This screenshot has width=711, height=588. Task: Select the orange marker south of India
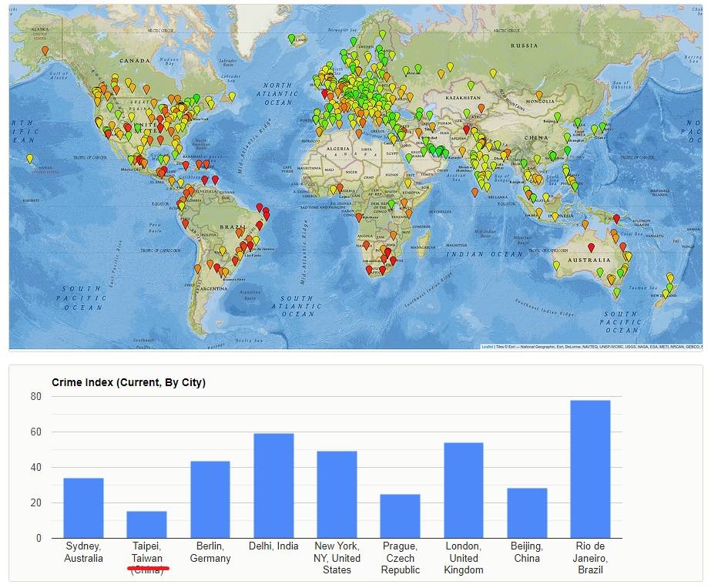point(474,192)
